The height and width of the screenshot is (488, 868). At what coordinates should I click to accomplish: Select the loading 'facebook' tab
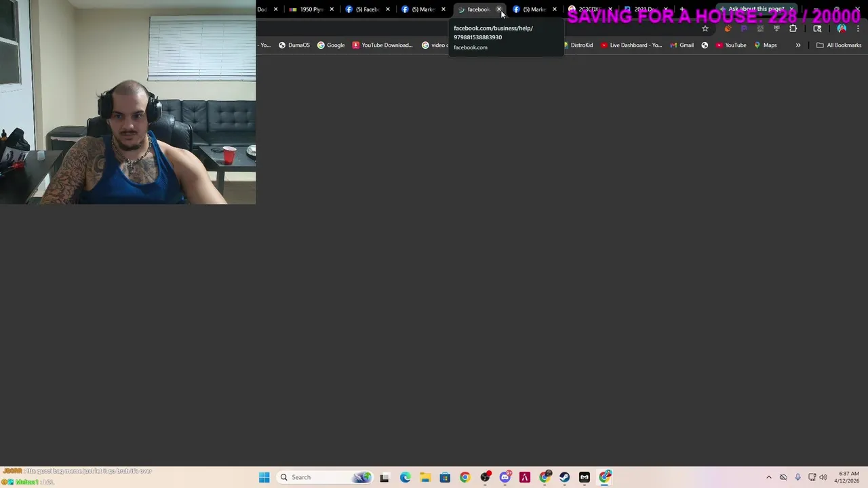point(474,9)
